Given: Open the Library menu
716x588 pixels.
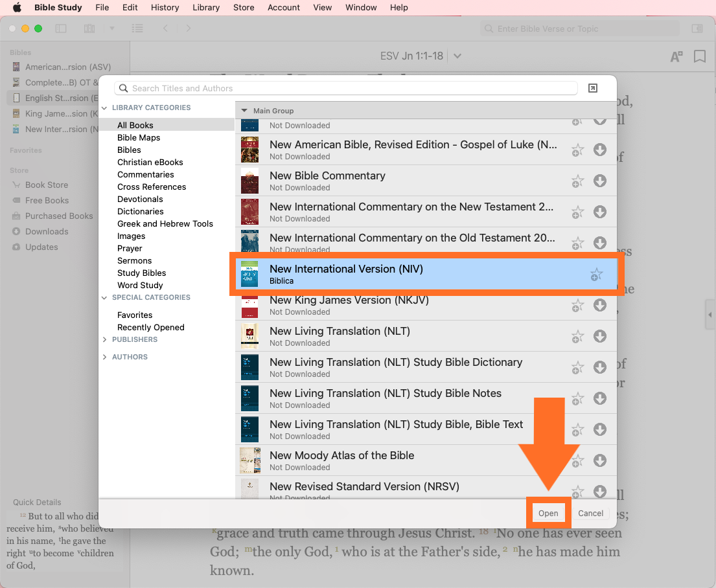Looking at the screenshot, I should tap(206, 7).
